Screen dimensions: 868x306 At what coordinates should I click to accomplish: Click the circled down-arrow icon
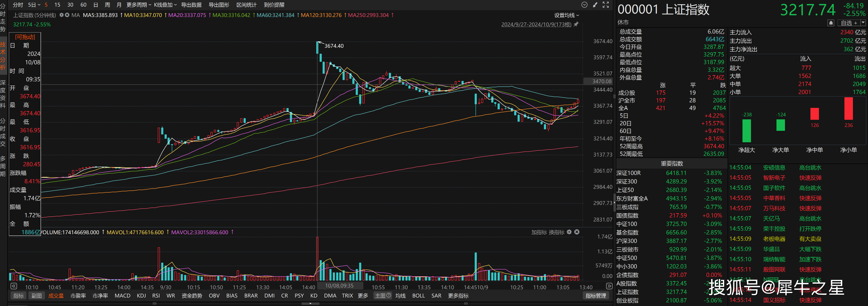584,5
